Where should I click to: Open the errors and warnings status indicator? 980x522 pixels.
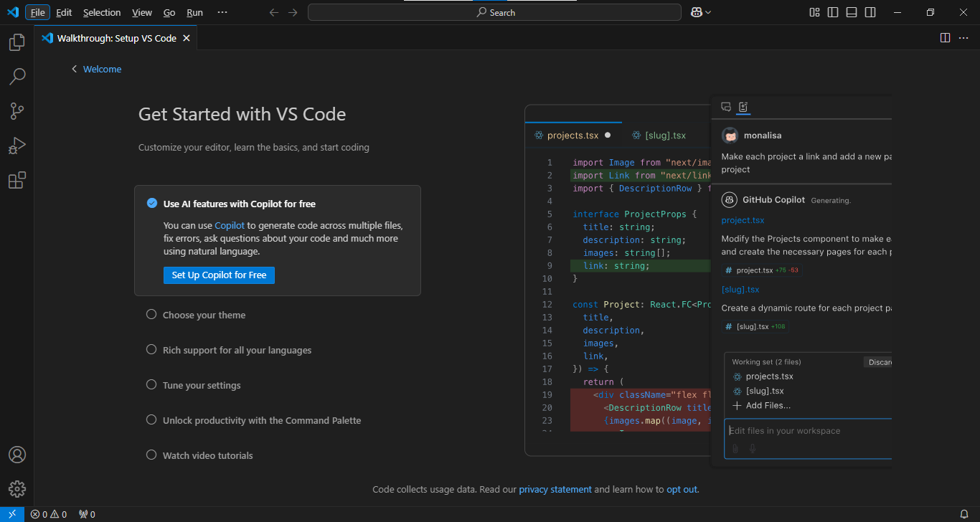pos(49,514)
